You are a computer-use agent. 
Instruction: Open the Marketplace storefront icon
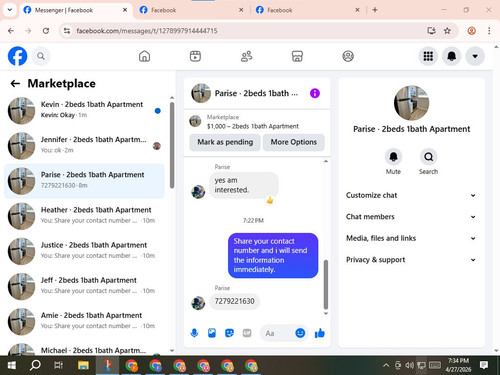297,56
